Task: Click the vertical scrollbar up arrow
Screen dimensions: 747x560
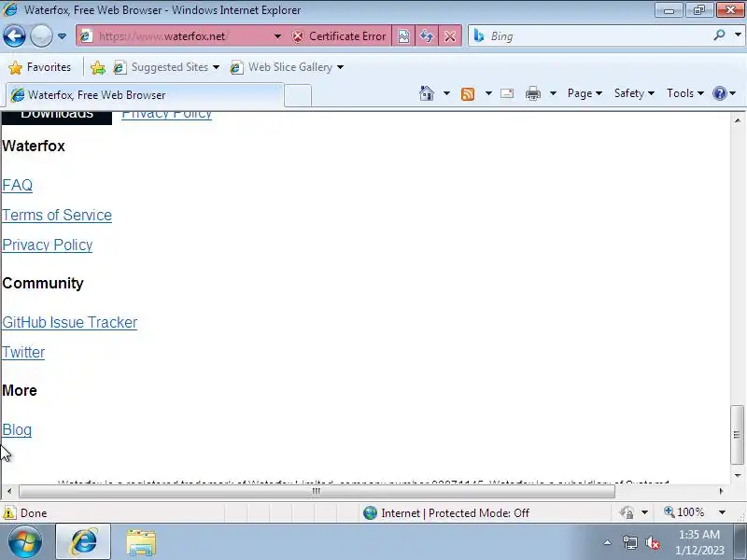Action: (737, 120)
